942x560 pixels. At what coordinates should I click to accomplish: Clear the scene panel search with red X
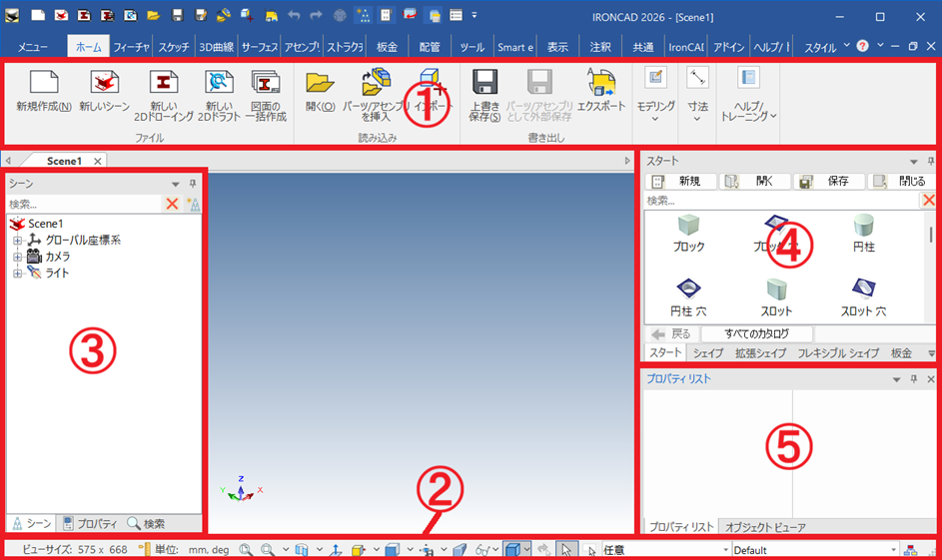172,204
